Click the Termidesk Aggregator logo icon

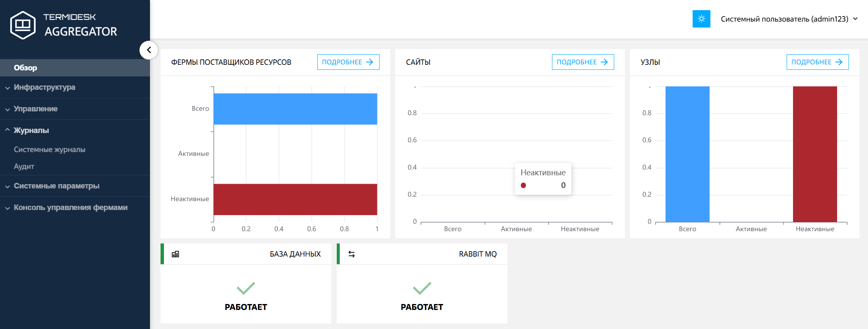[x=23, y=25]
